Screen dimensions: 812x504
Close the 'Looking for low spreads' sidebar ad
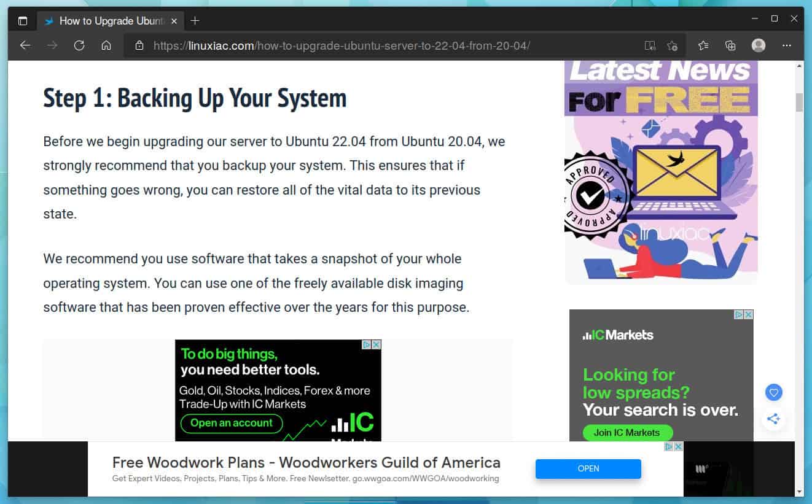coord(748,314)
